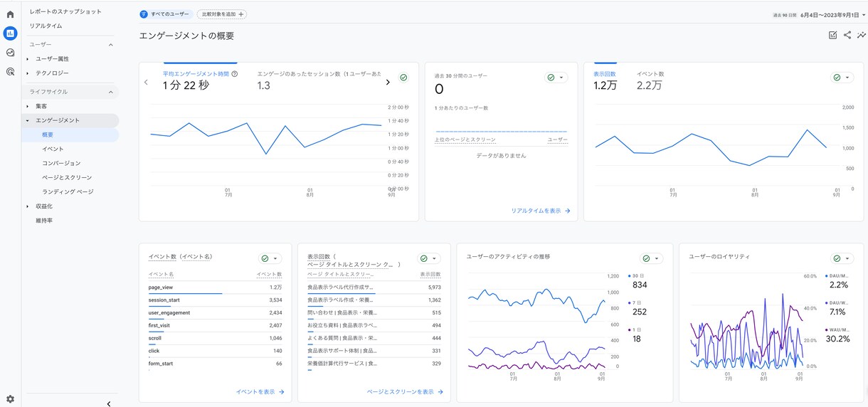Viewport: 868px width, 407px height.
Task: Click the ページとスクリーンを表示 link
Action: pos(405,391)
